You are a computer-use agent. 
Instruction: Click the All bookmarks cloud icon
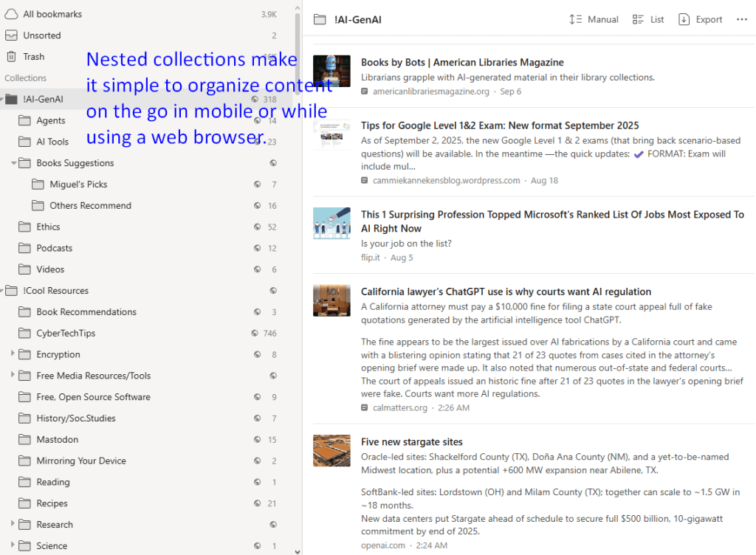point(11,14)
